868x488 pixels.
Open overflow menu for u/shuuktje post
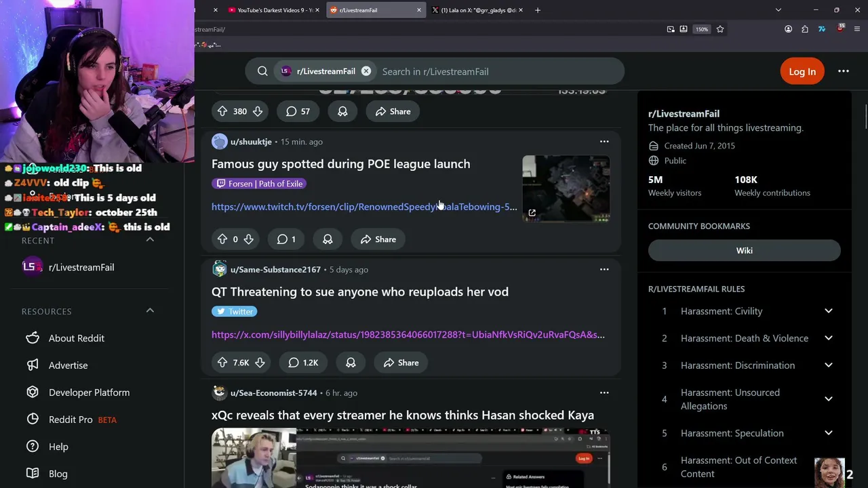[x=604, y=142]
